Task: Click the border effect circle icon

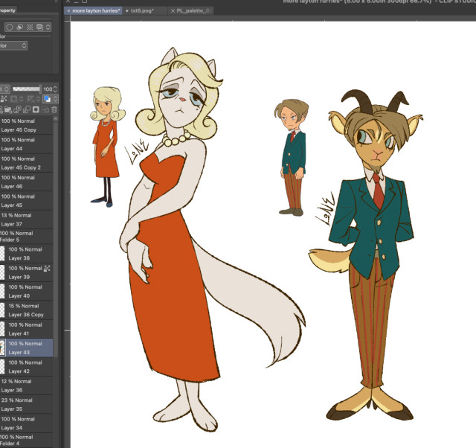Action: coord(10,27)
